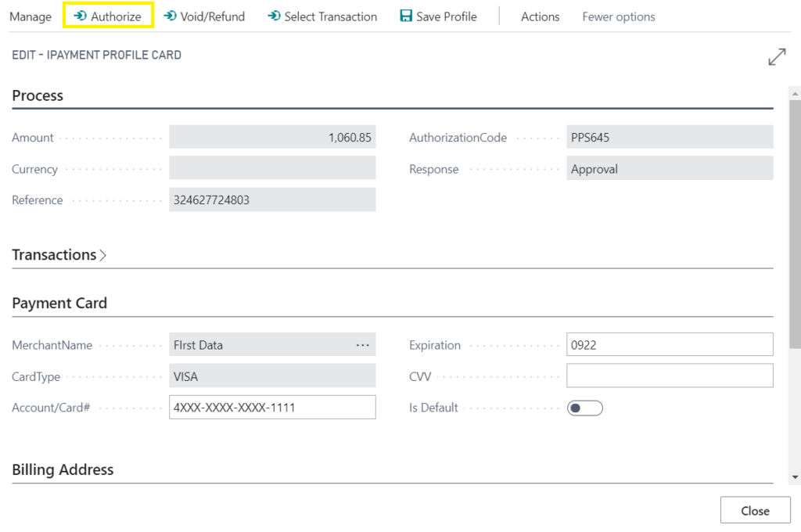Open the Actions menu
Image resolution: width=801 pixels, height=532 pixels.
(x=541, y=16)
